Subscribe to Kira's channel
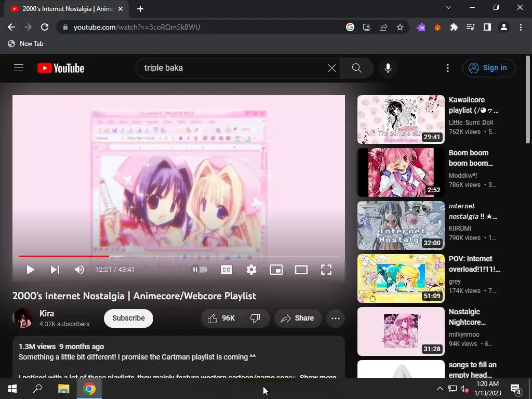532x399 pixels. (x=129, y=318)
